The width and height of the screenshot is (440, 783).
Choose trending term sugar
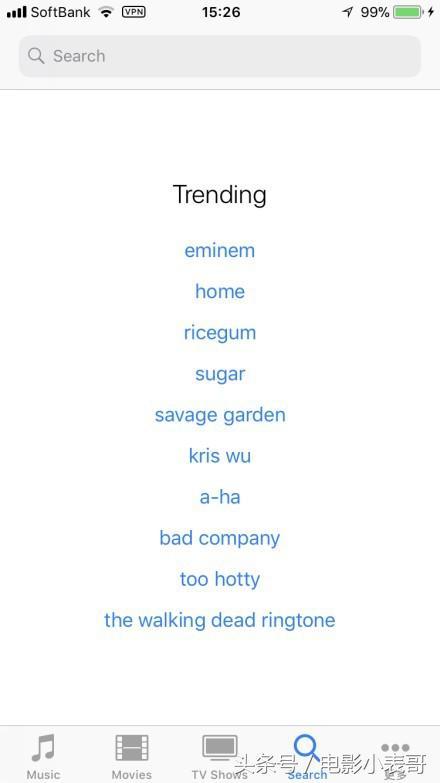point(220,374)
